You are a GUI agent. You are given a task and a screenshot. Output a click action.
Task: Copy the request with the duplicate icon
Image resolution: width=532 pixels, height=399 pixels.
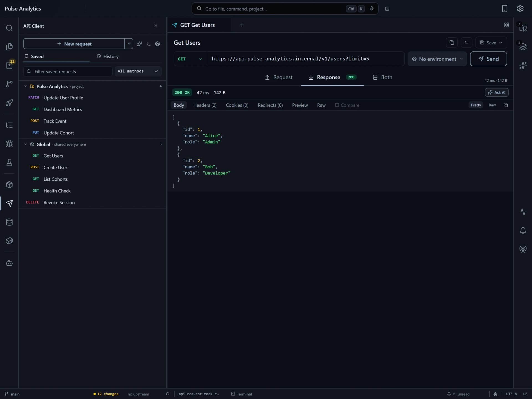click(452, 42)
